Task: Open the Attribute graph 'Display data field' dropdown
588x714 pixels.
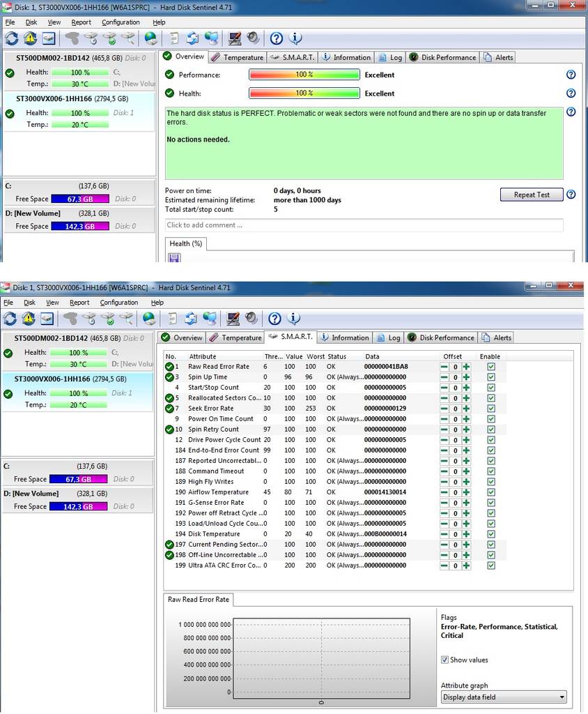Action: pos(504,697)
